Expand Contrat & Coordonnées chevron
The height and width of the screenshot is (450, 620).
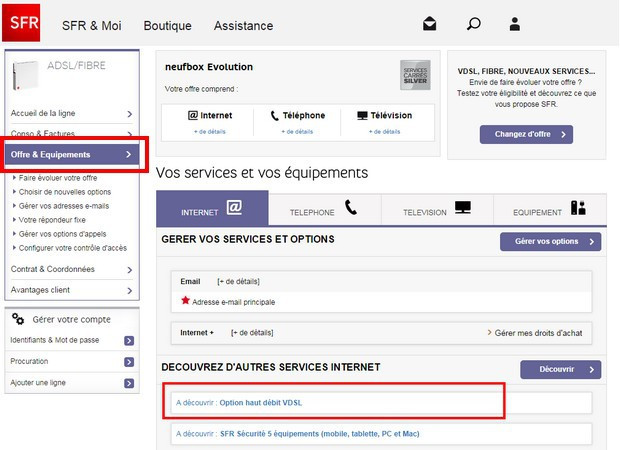130,270
